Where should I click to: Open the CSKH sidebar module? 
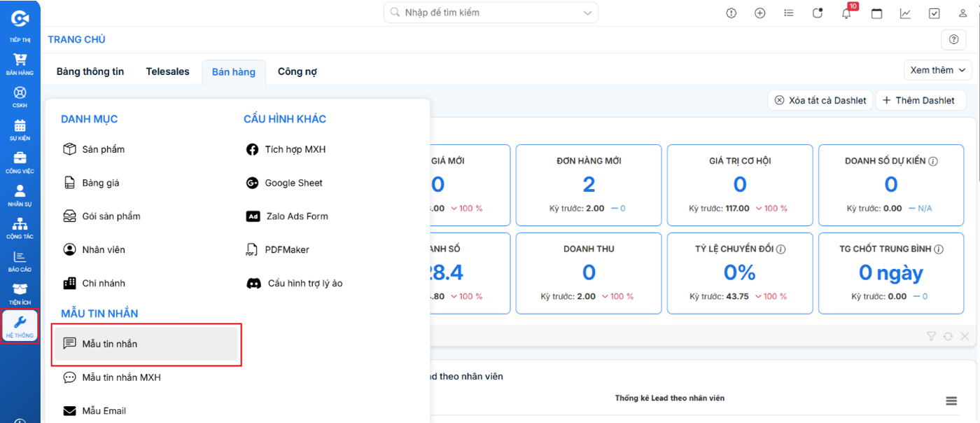pyautogui.click(x=20, y=96)
